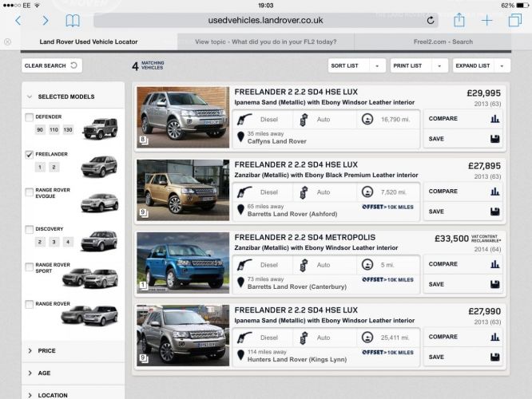This screenshot has height=399, width=532.
Task: Click photo count icon on blue Metropolis image
Action: coord(144,286)
